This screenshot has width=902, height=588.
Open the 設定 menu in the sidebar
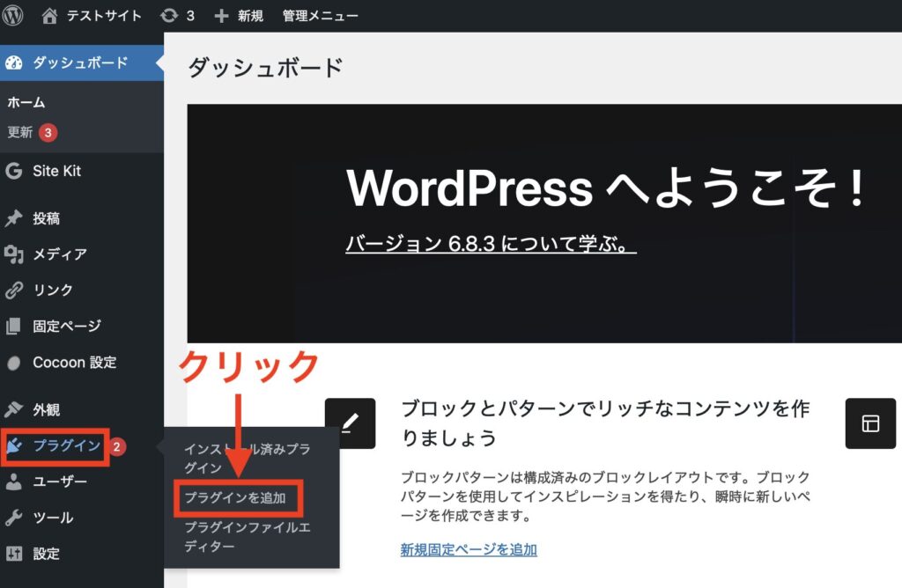pyautogui.click(x=46, y=554)
